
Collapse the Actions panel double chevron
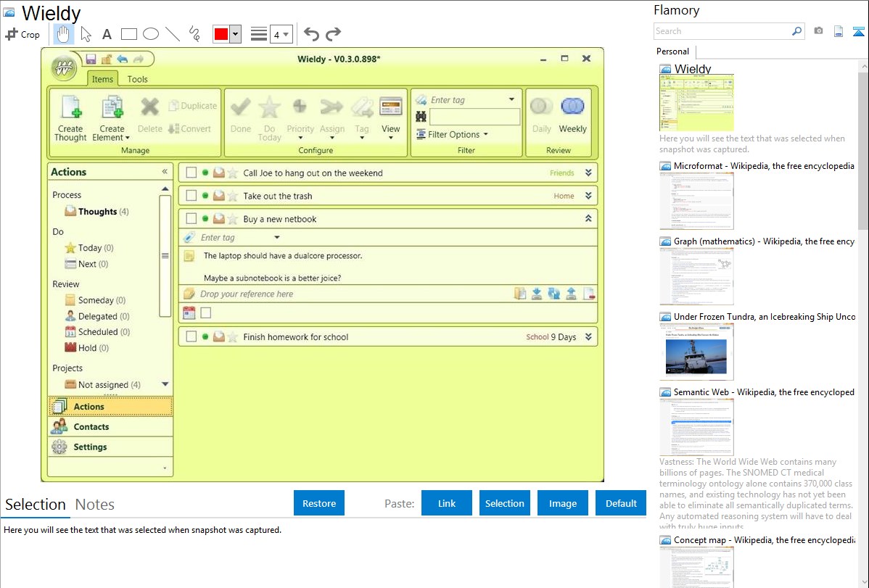[165, 172]
